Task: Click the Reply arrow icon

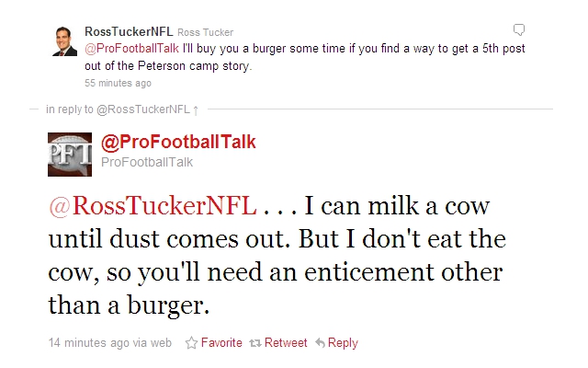Action: 321,343
